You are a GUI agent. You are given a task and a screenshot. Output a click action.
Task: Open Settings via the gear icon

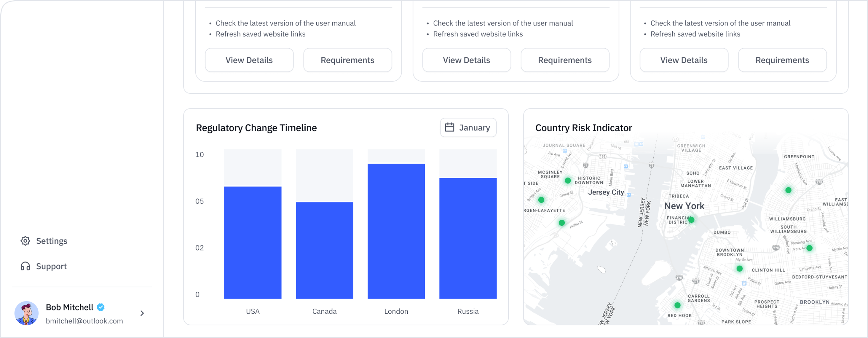pos(25,241)
